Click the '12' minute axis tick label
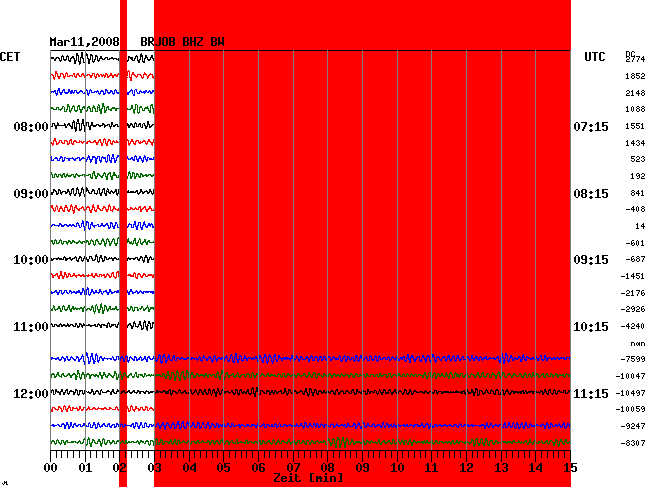 tap(466, 468)
